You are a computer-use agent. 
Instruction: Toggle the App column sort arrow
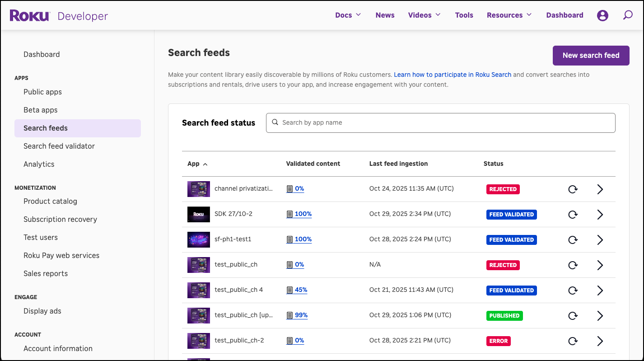[206, 164]
